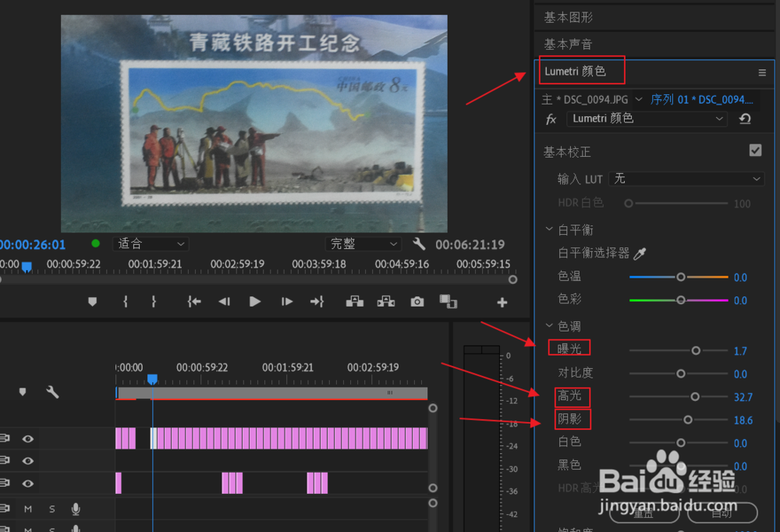Viewport: 780px width, 532px height.
Task: Click the 曝光 value 1.7
Action: coord(740,351)
